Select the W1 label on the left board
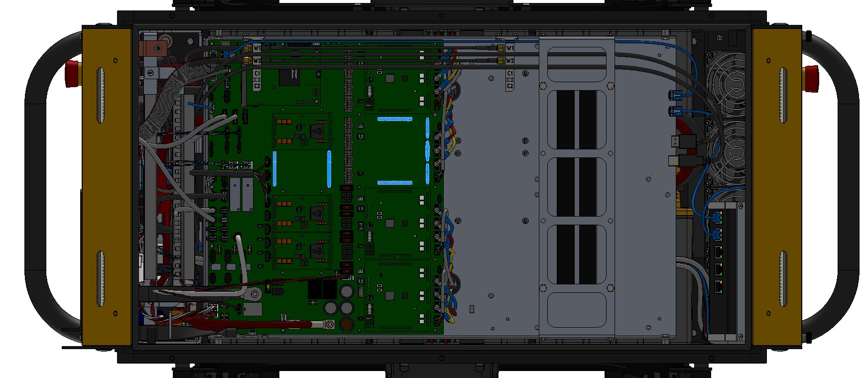868x378 pixels. coord(257,48)
